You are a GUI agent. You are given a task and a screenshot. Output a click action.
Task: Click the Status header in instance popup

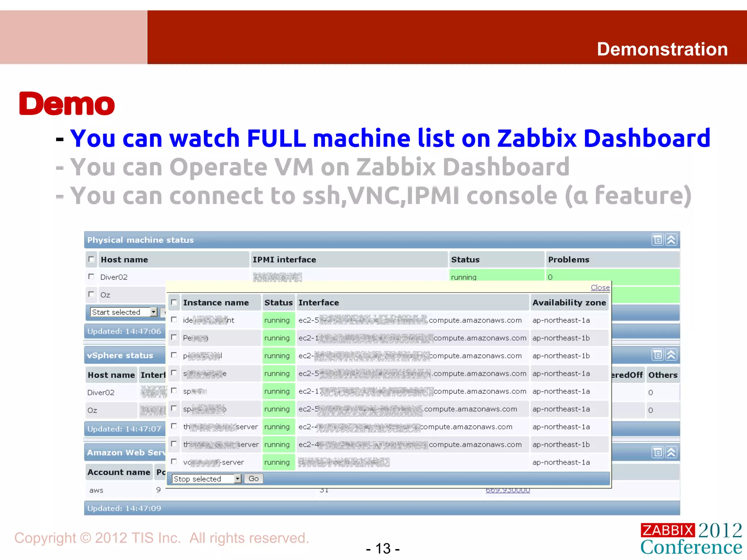pyautogui.click(x=278, y=303)
